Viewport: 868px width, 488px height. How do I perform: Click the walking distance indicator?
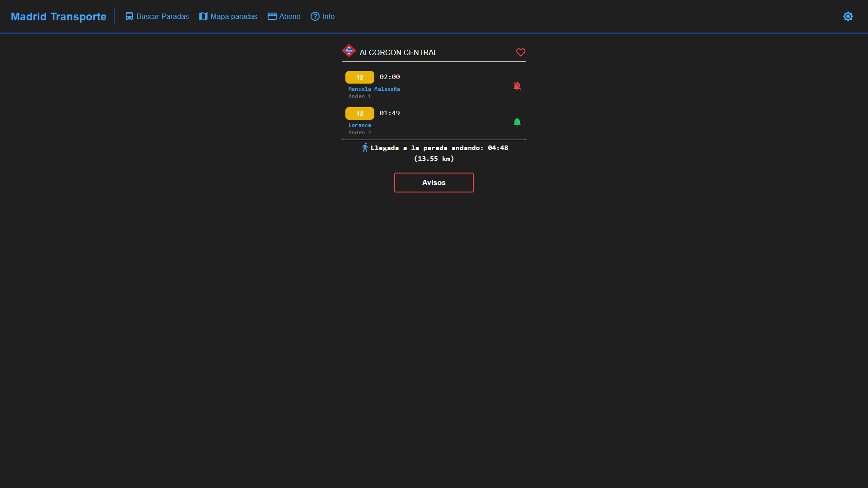pos(434,153)
